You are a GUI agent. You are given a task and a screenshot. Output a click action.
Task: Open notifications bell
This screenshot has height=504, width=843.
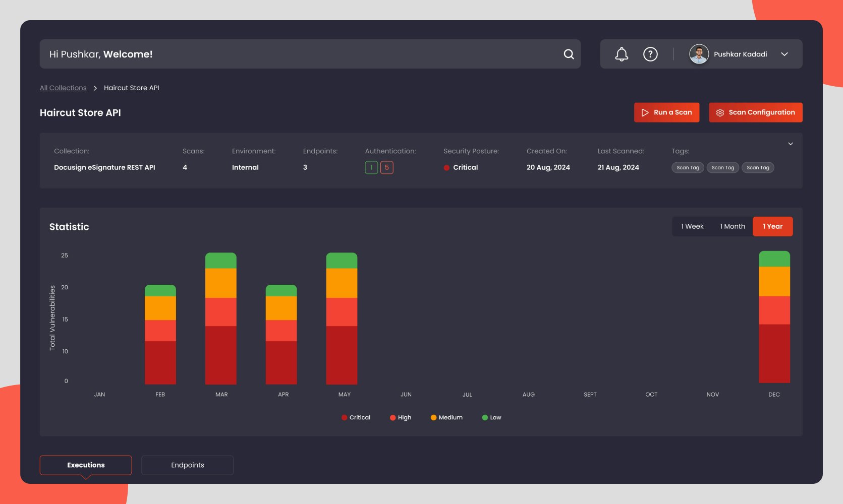pos(622,54)
